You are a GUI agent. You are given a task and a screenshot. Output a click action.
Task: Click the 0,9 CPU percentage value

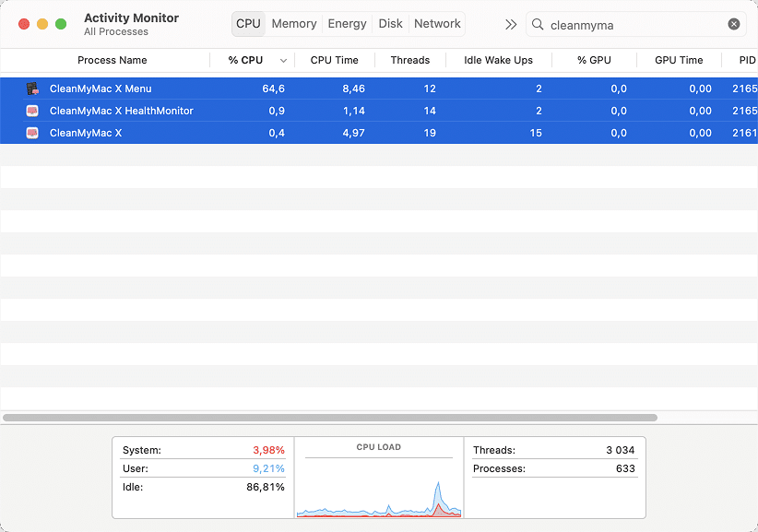point(277,111)
